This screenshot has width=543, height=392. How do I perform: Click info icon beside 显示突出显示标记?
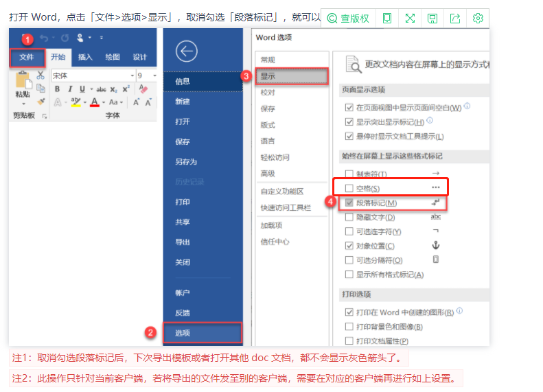(430, 120)
